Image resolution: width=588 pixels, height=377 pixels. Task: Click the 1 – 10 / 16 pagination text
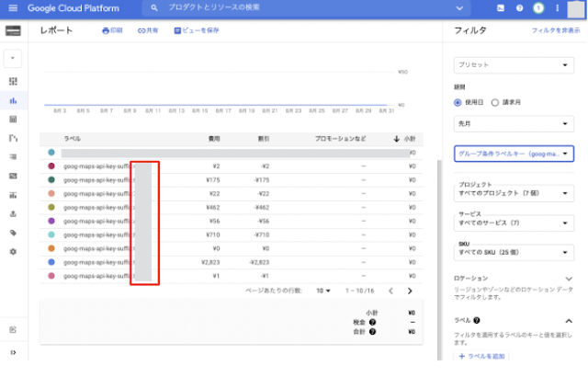pyautogui.click(x=359, y=291)
